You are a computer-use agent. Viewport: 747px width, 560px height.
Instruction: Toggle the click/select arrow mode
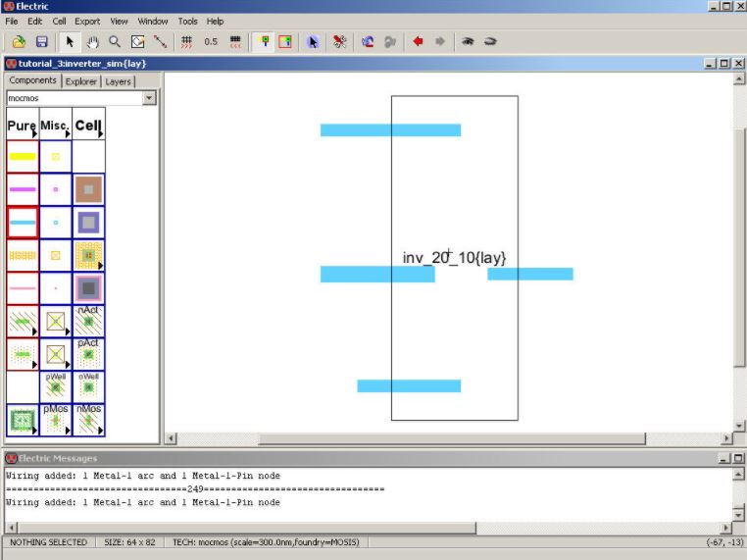pos(70,42)
